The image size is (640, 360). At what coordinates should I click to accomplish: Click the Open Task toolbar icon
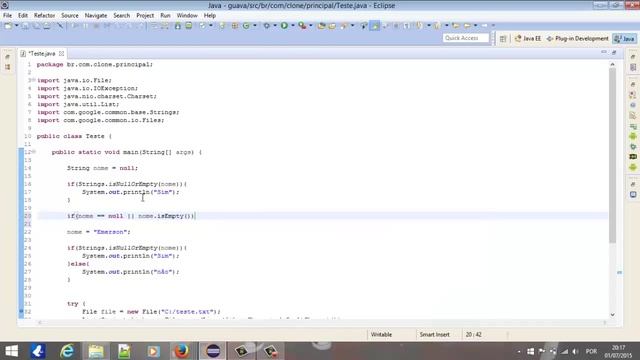coord(332,26)
